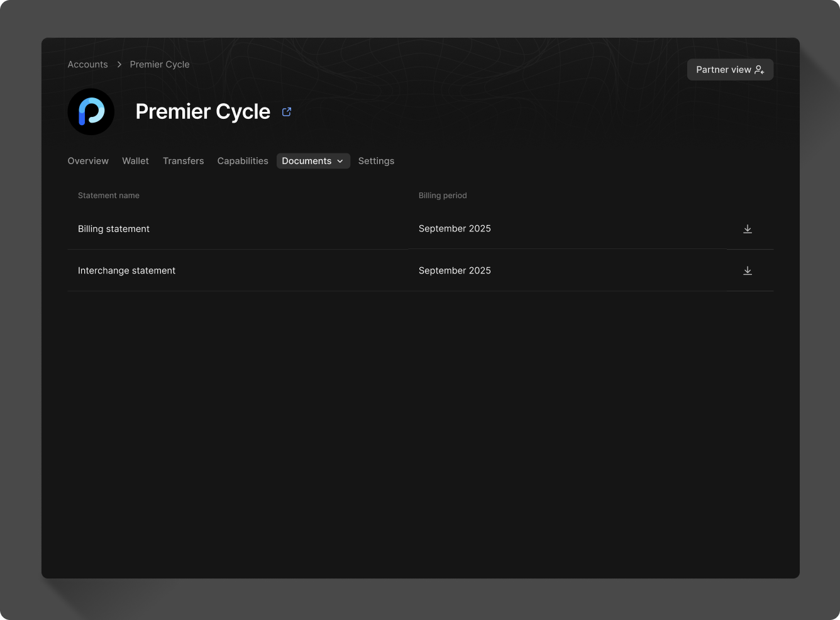
Task: Navigate back via Accounts breadcrumb link
Action: (x=87, y=64)
